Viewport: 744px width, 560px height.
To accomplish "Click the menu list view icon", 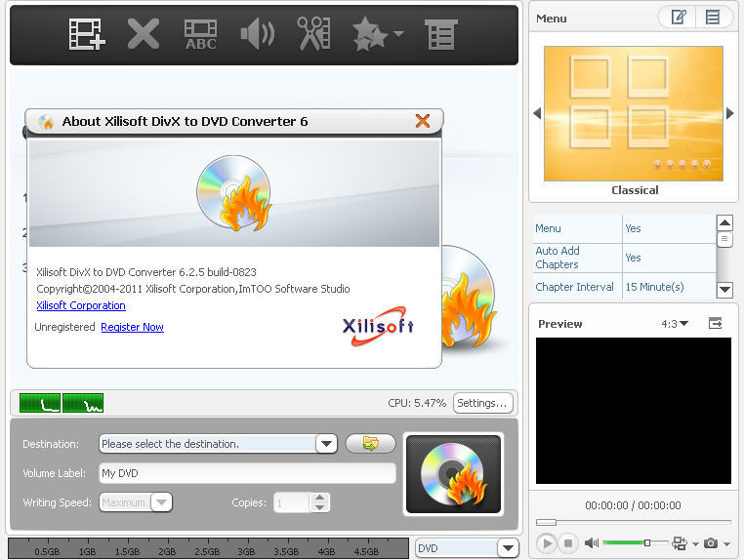I will coord(712,18).
